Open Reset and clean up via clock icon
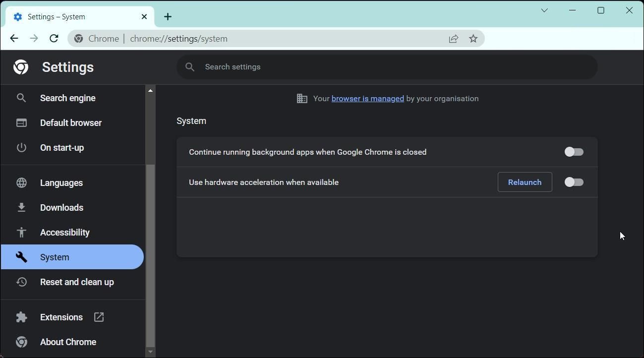Image resolution: width=644 pixels, height=358 pixels. point(21,282)
